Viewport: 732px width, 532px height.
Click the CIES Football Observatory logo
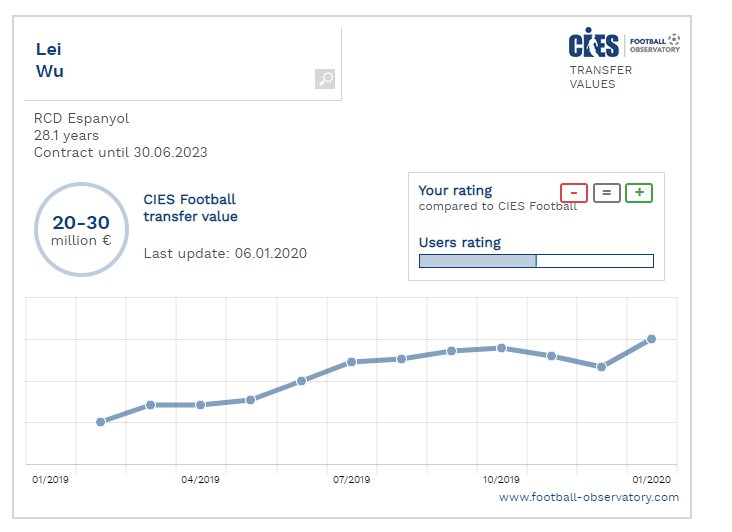(623, 46)
